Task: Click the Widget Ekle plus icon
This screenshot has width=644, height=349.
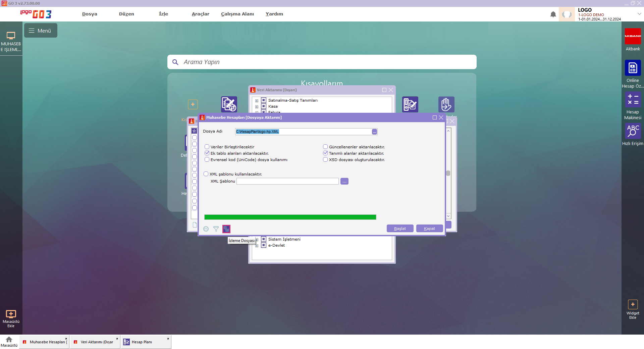Action: tap(633, 304)
